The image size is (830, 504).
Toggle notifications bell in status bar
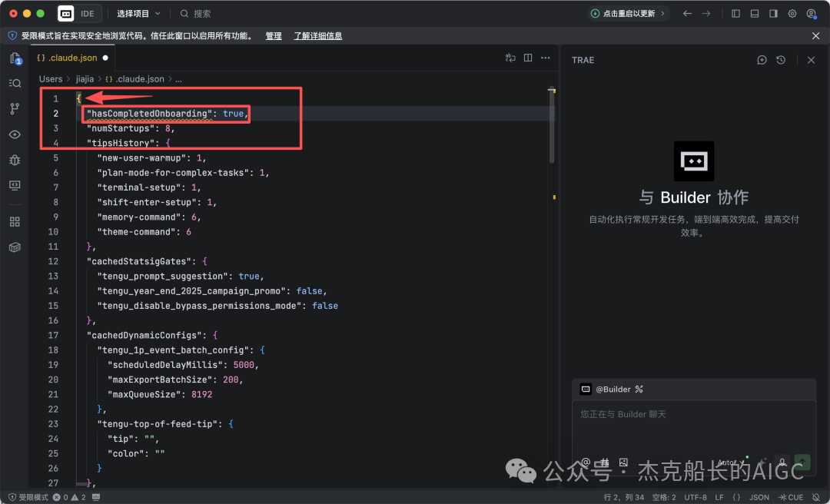(x=816, y=497)
